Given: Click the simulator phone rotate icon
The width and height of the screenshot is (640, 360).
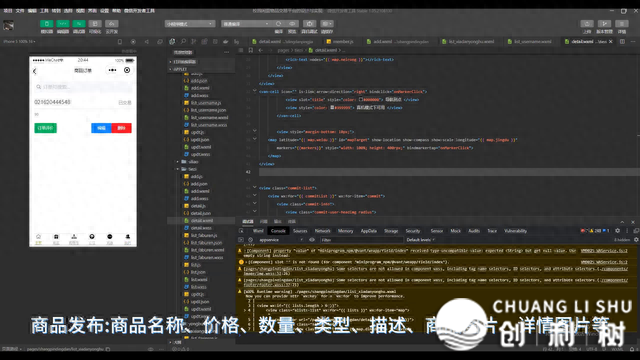Looking at the screenshot, I should pos(120,42).
